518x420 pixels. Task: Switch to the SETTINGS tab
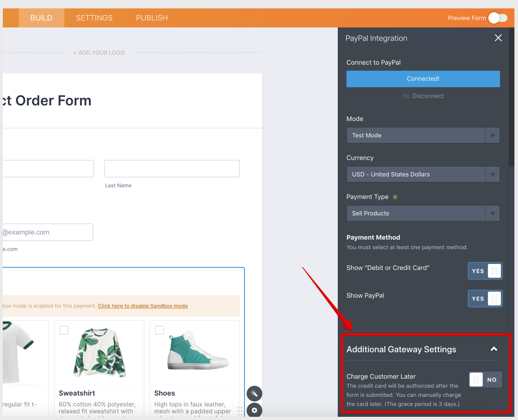[94, 18]
